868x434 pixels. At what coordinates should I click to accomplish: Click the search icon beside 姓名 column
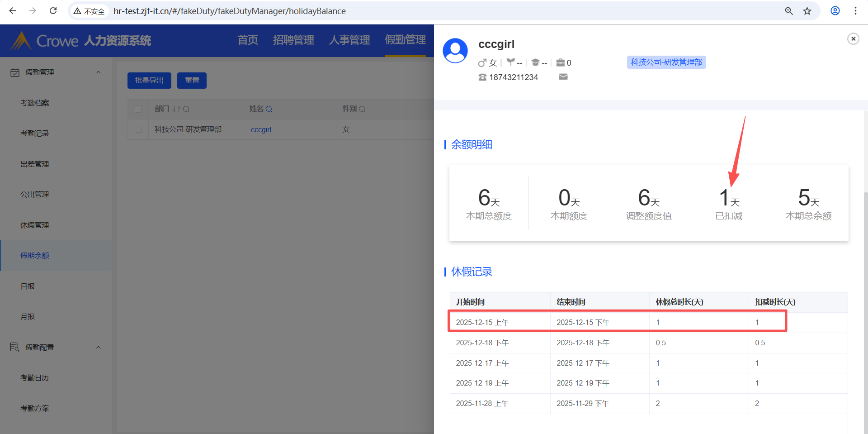(x=269, y=109)
